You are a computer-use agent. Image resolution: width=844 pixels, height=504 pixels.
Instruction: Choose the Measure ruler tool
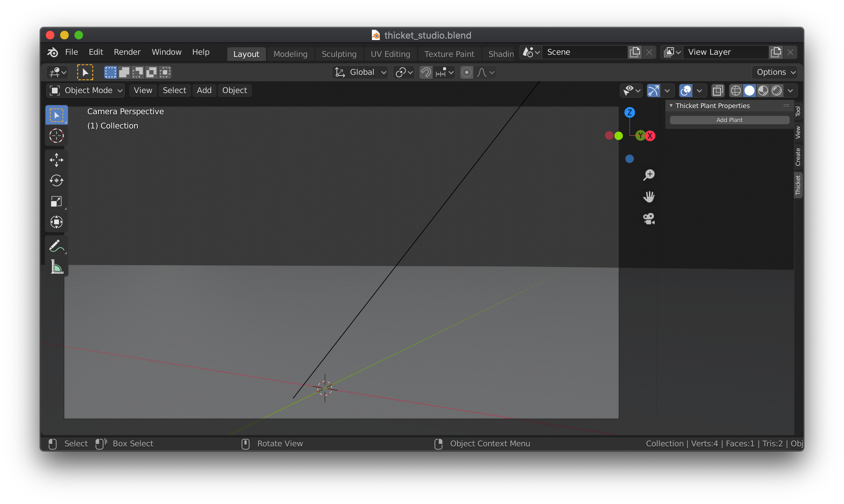click(x=56, y=267)
